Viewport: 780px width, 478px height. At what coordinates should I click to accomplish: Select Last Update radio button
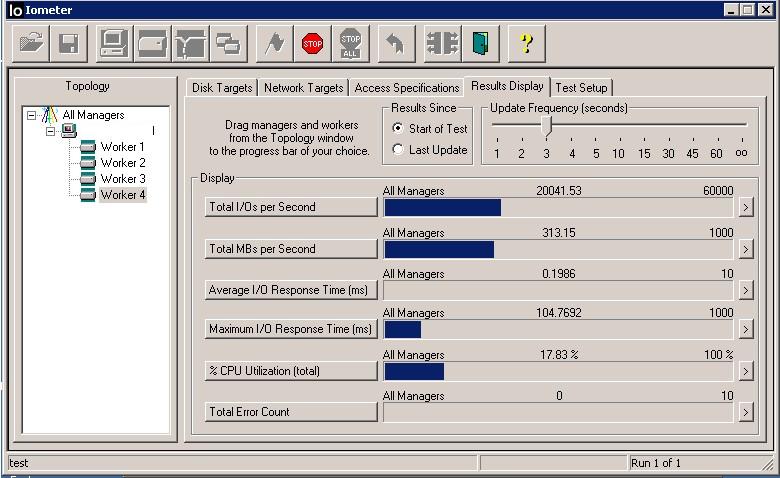click(x=397, y=149)
